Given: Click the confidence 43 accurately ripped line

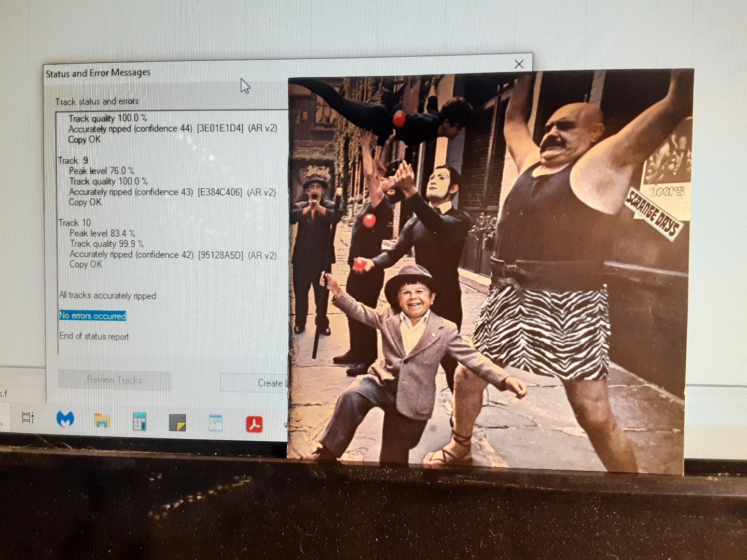Looking at the screenshot, I should pyautogui.click(x=172, y=192).
